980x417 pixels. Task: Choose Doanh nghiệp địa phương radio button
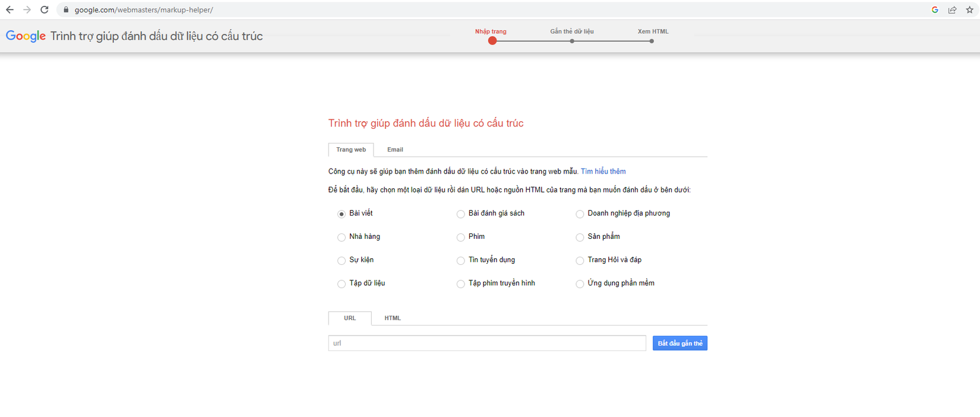coord(580,214)
